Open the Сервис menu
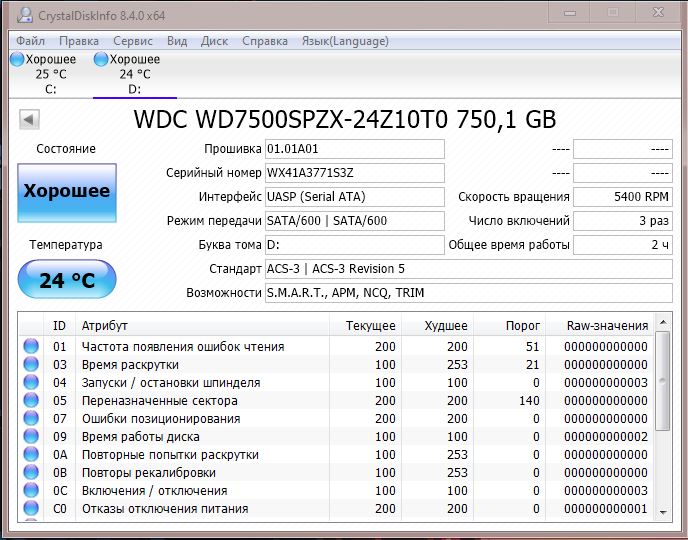 tap(133, 41)
